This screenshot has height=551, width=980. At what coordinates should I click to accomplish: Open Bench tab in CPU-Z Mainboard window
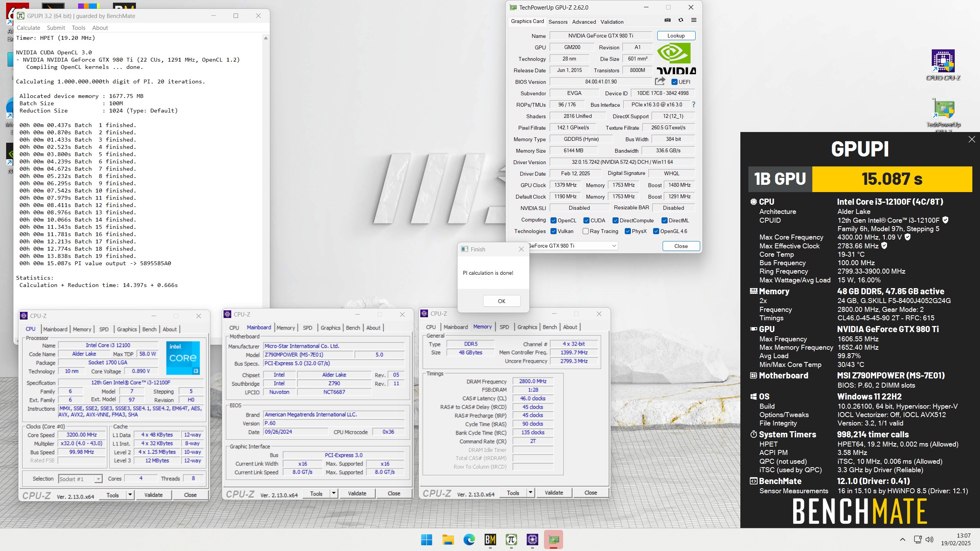pyautogui.click(x=353, y=328)
